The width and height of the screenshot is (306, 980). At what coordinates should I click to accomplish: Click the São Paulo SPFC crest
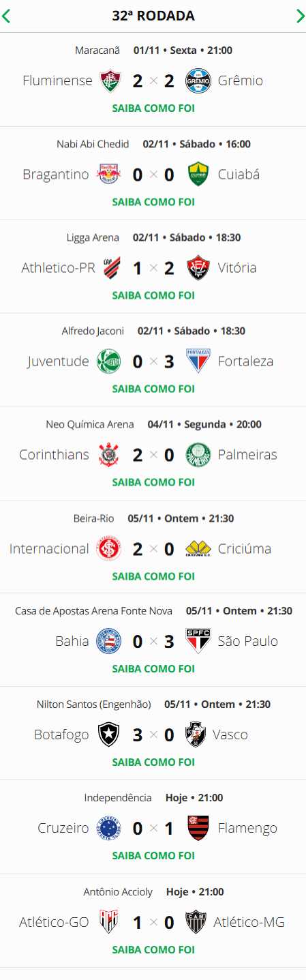pyautogui.click(x=198, y=642)
